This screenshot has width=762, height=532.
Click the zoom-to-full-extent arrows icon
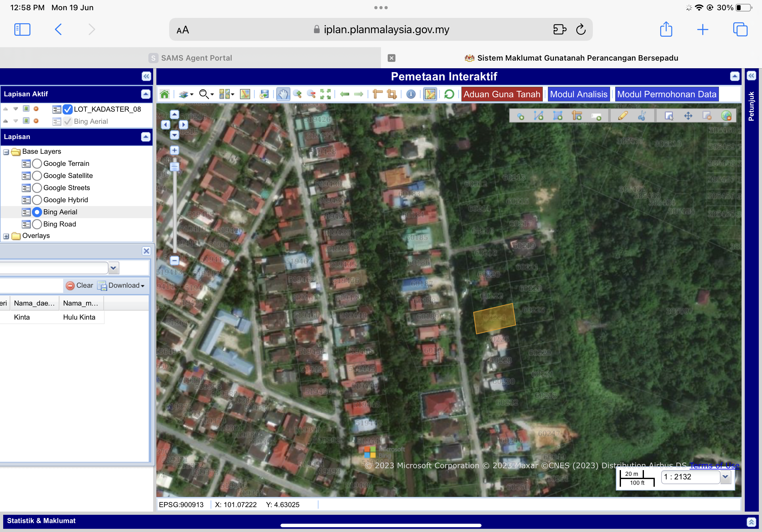pyautogui.click(x=325, y=94)
